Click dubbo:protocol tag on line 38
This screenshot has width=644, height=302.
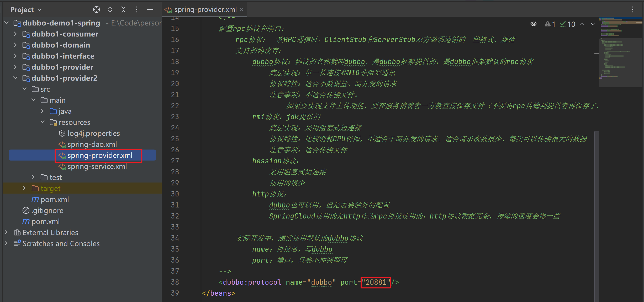(x=252, y=282)
